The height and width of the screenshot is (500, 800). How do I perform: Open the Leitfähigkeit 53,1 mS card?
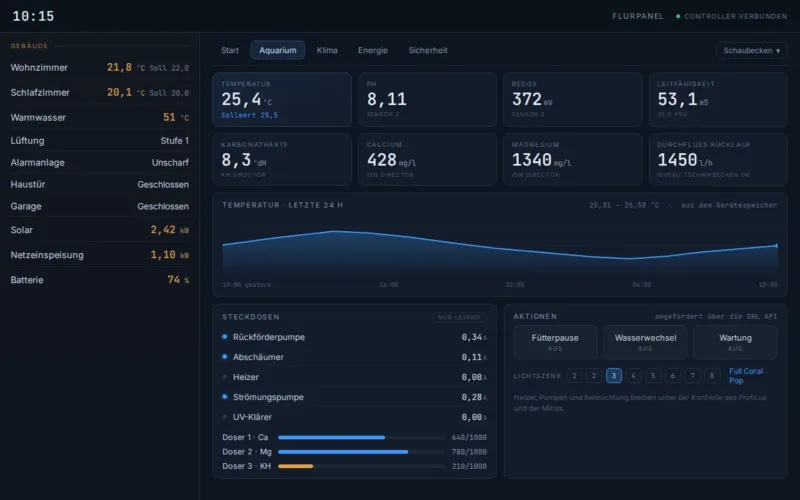(718, 99)
